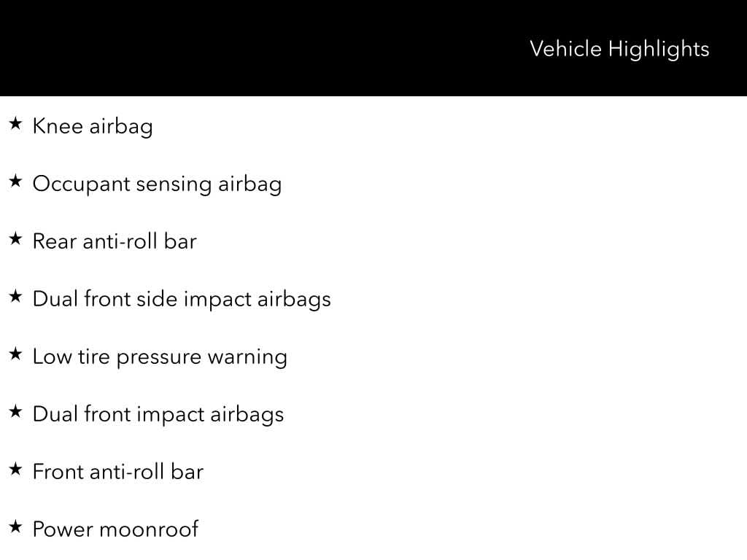Image resolution: width=747 pixels, height=560 pixels.
Task: Select the Dual front side impact airbags text
Action: tap(182, 299)
